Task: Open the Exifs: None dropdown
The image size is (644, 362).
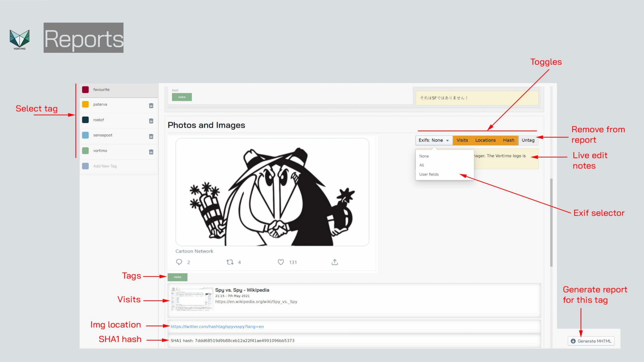Action: [434, 140]
